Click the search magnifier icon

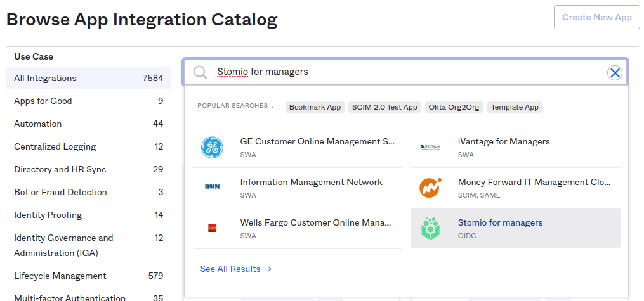coord(200,72)
